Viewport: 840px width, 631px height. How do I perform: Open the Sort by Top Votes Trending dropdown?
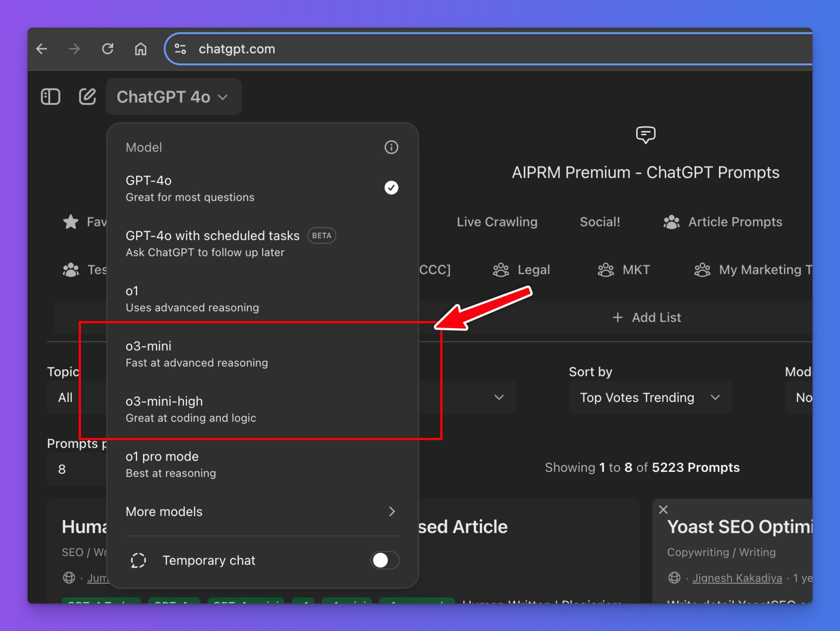(x=650, y=397)
